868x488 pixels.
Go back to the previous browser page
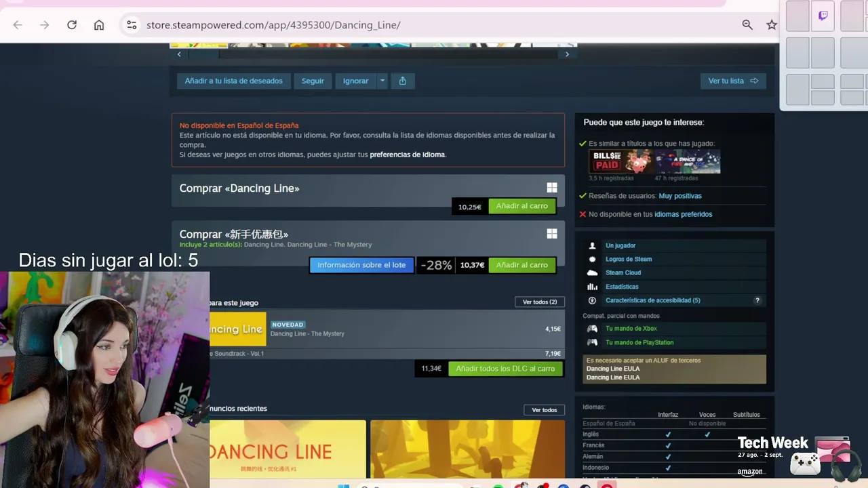pyautogui.click(x=18, y=25)
